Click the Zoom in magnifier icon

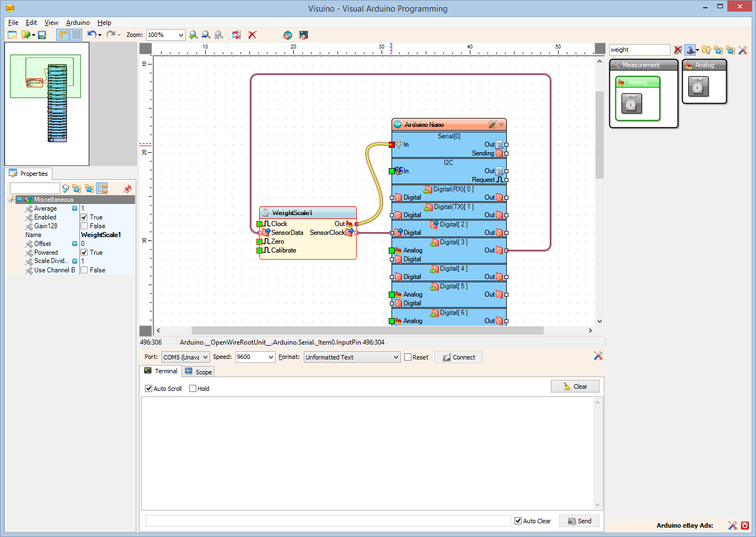[x=193, y=35]
